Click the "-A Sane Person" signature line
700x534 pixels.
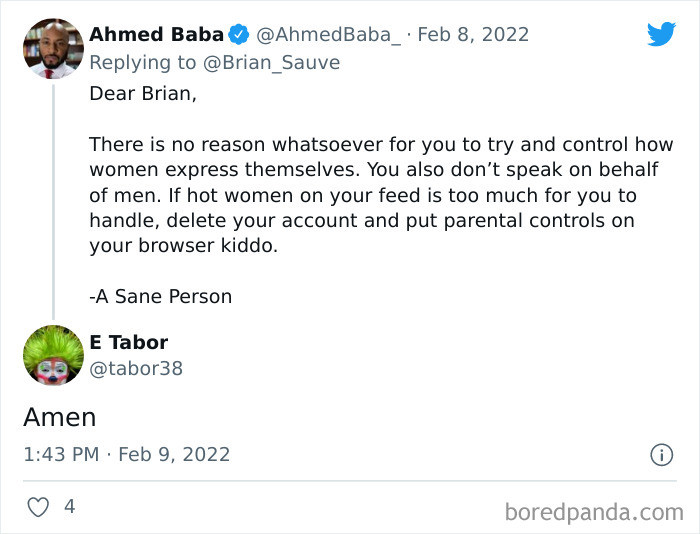tap(160, 296)
